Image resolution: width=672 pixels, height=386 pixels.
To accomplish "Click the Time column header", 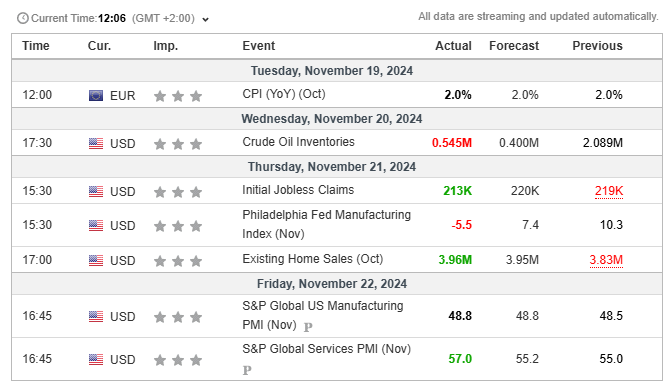I will [x=36, y=46].
